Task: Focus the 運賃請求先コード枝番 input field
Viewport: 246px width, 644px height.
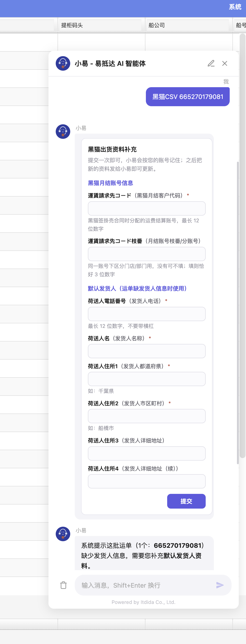Action: click(147, 254)
